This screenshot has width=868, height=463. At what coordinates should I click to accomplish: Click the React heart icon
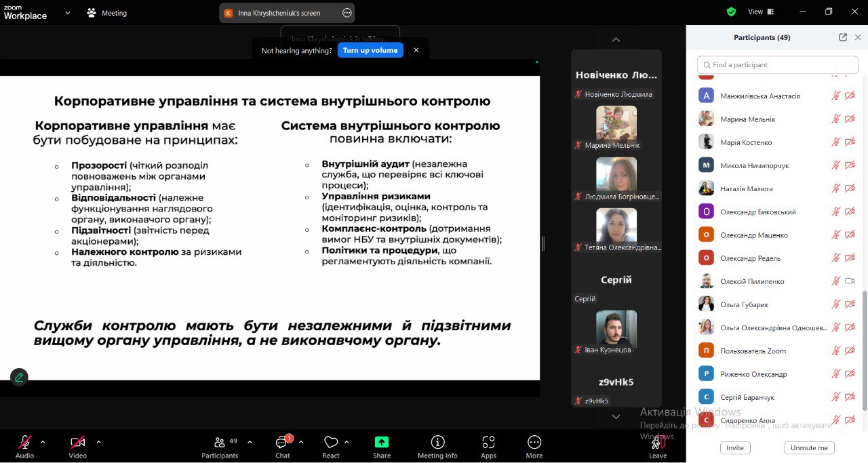[331, 443]
